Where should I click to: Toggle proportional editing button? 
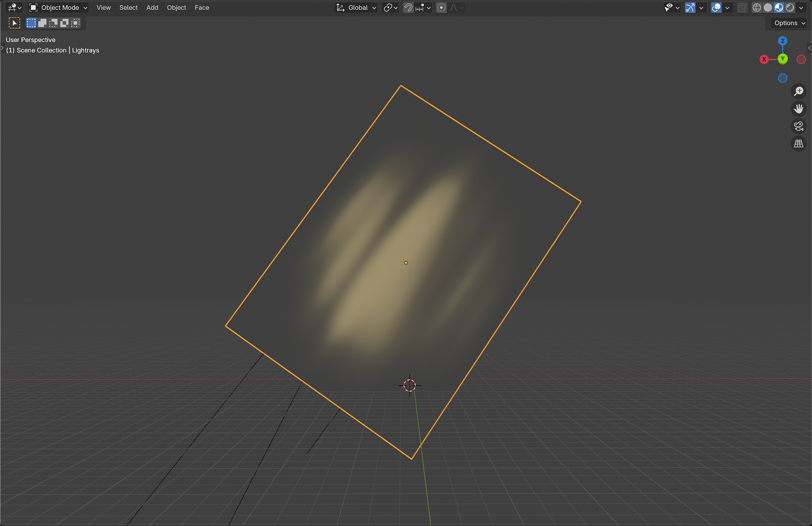tap(441, 8)
